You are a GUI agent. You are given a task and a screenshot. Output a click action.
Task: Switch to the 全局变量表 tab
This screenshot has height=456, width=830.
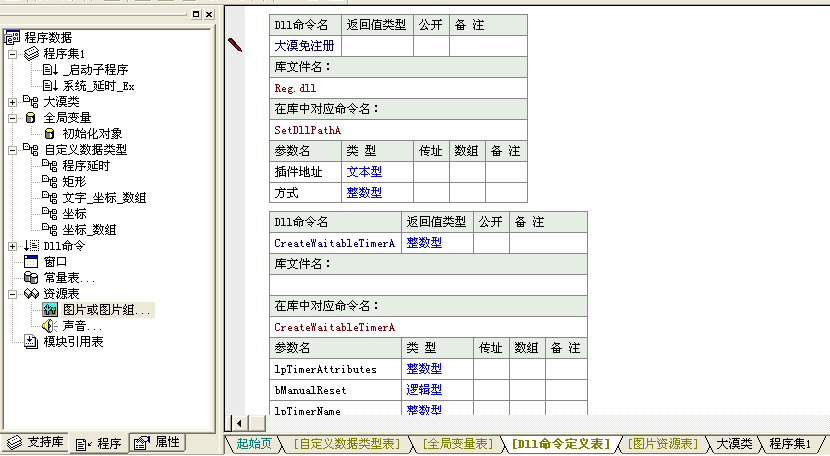pos(456,443)
